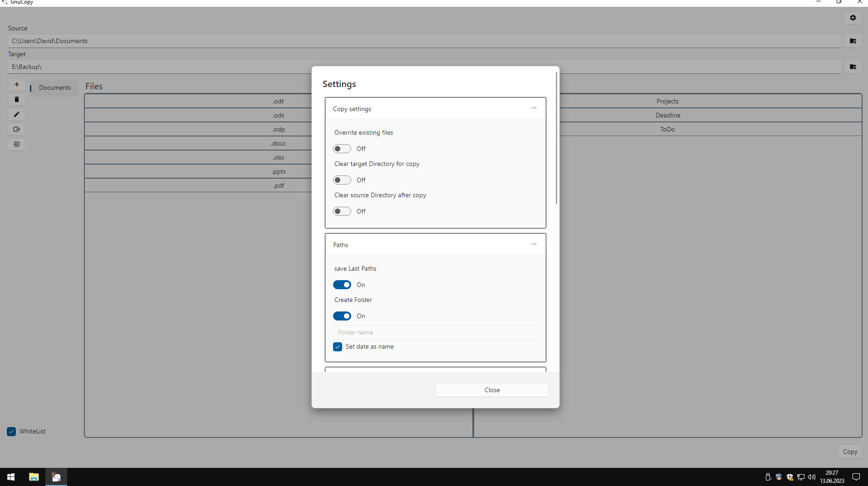This screenshot has width=868, height=486.
Task: Add a new list with the plus icon
Action: tap(17, 84)
